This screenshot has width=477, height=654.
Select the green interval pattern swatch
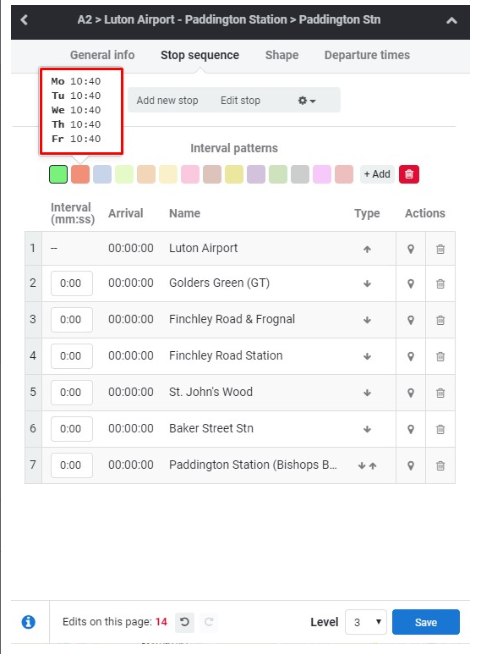58,174
